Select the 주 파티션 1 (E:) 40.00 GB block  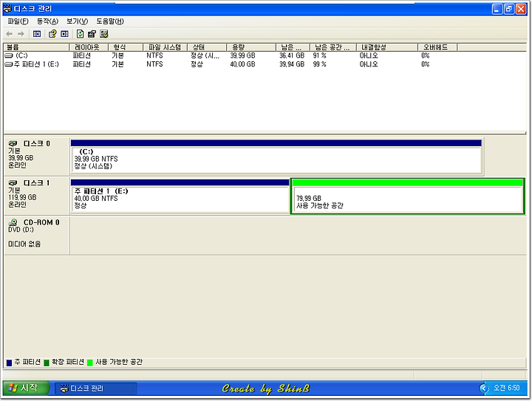pos(180,196)
